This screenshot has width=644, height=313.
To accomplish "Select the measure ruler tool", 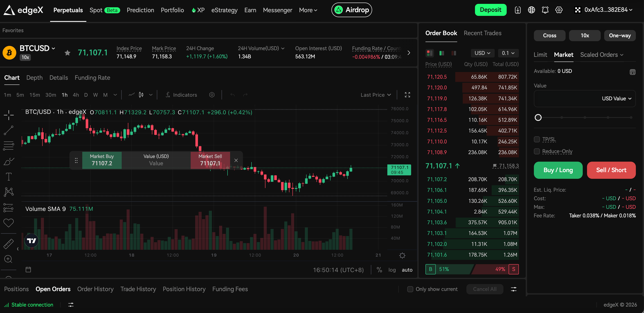I will (9, 244).
